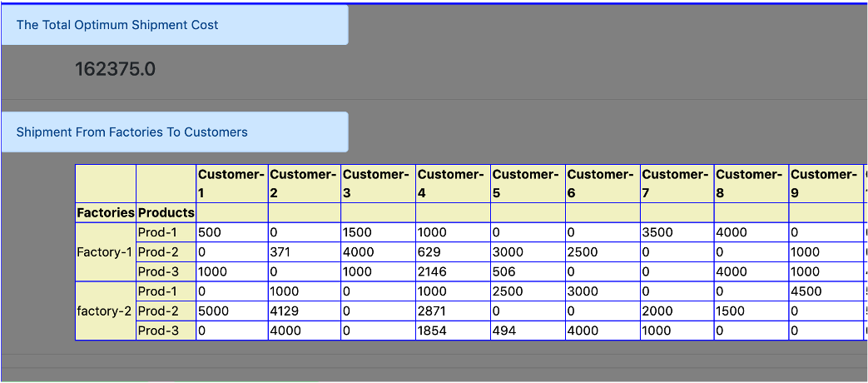Select the factory-2 row label
This screenshot has height=383, width=868.
coord(105,311)
